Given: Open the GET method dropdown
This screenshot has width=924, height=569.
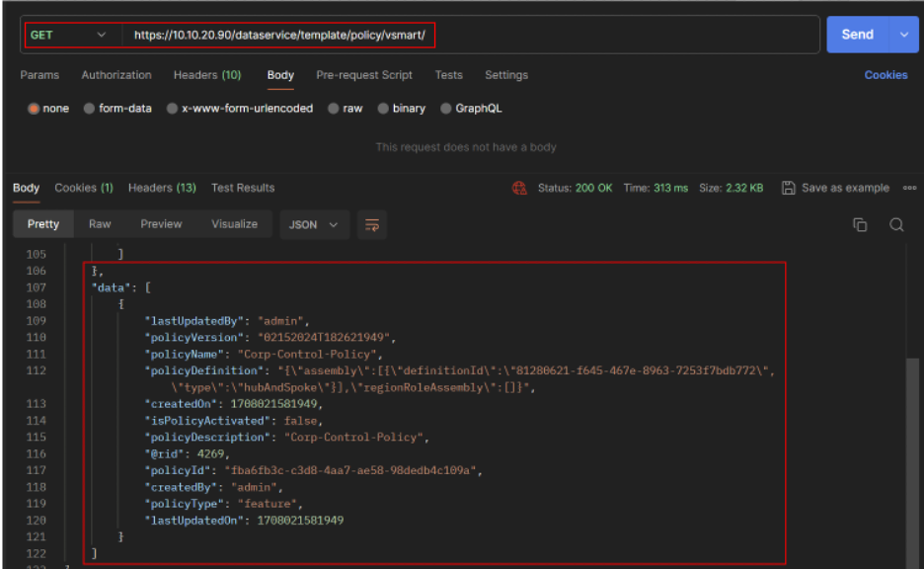Looking at the screenshot, I should (71, 34).
